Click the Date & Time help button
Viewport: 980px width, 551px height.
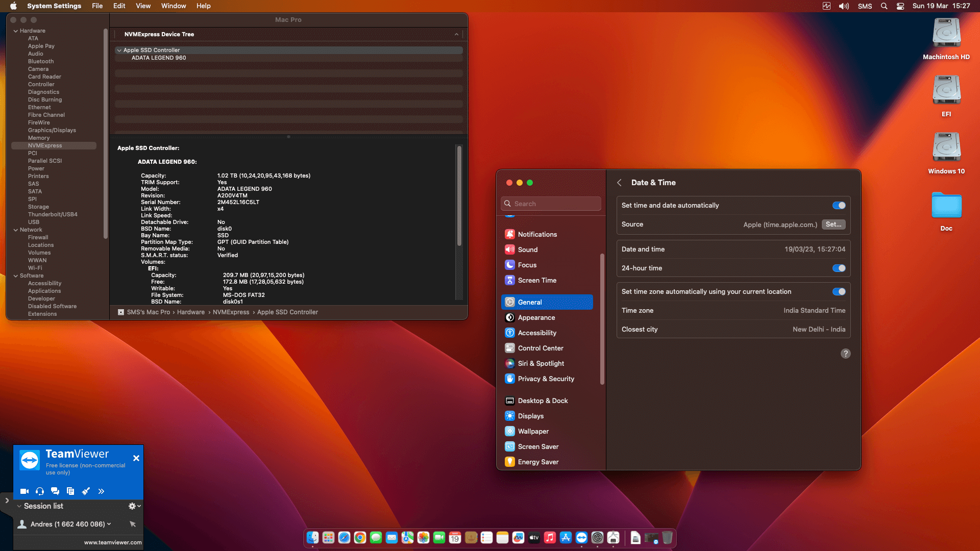[x=845, y=354]
